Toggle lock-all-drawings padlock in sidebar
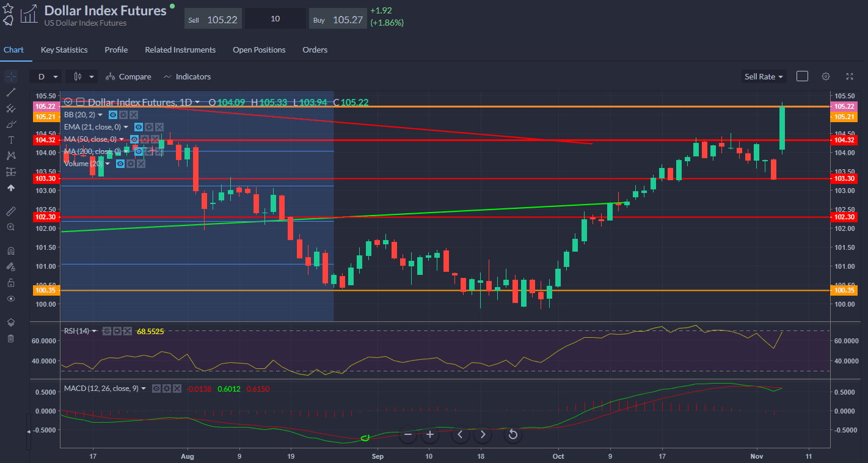868x463 pixels. pos(11,283)
